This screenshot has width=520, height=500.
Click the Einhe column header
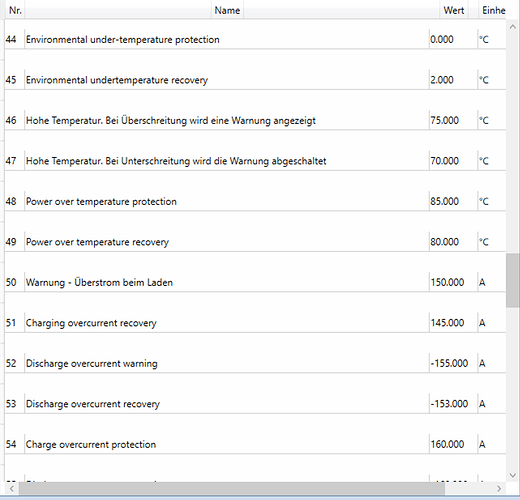493,11
